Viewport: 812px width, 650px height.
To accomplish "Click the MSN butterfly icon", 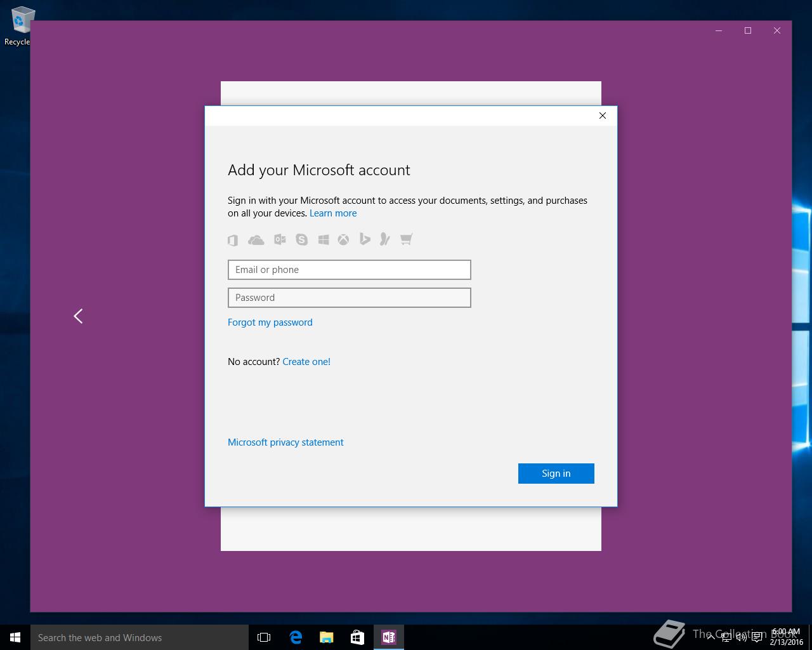I will pos(384,239).
